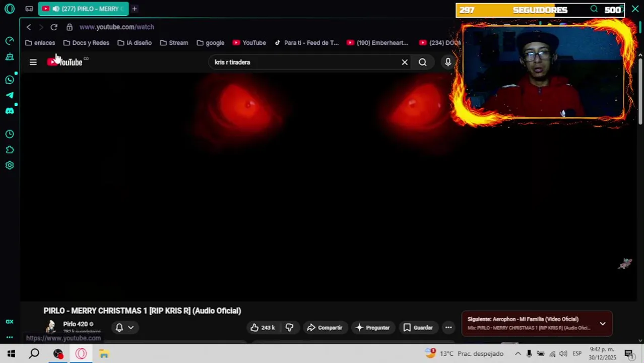Click the video title PIRLO - MERRY CHRISTMAS
Image resolution: width=644 pixels, height=363 pixels.
click(x=142, y=311)
